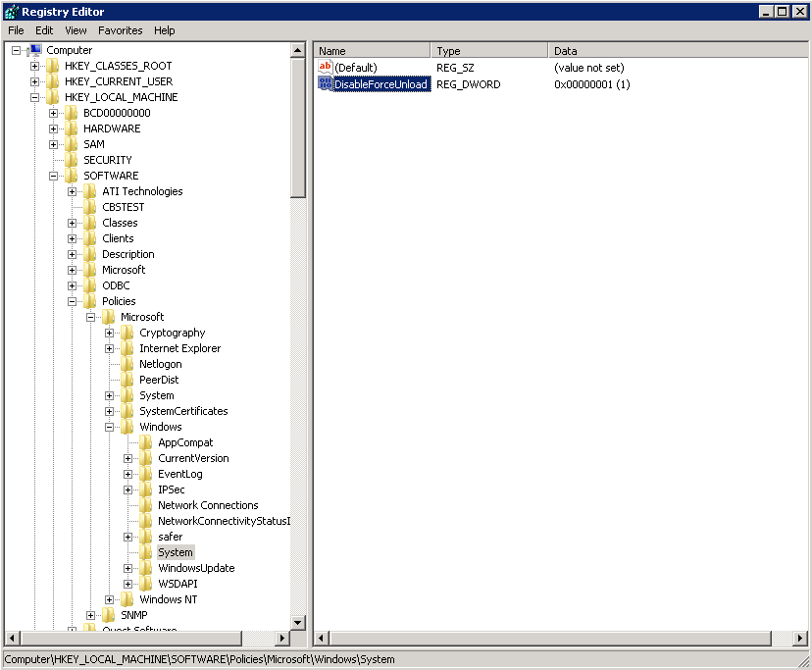
Task: Click the Netlogon folder icon
Action: click(127, 364)
